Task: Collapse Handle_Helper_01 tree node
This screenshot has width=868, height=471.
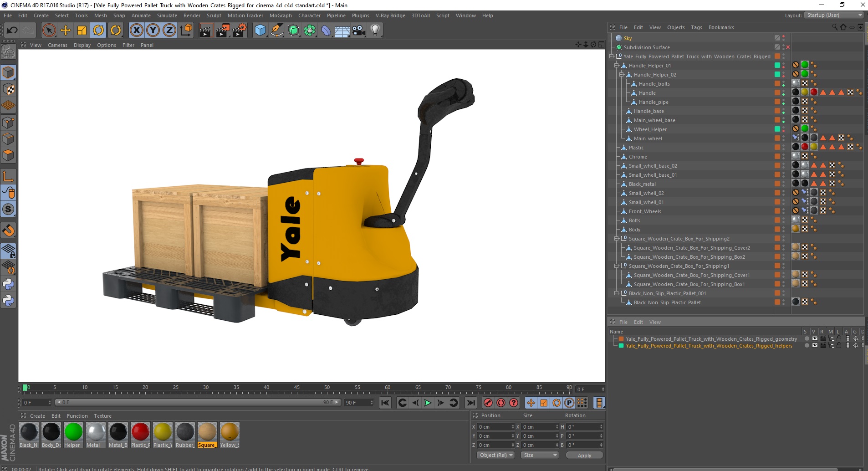Action: click(x=617, y=66)
